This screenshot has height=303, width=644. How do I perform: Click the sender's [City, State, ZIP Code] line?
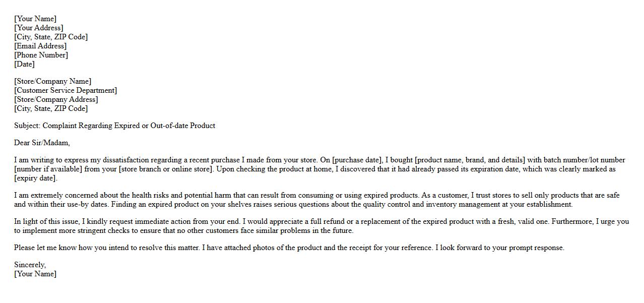click(x=51, y=37)
